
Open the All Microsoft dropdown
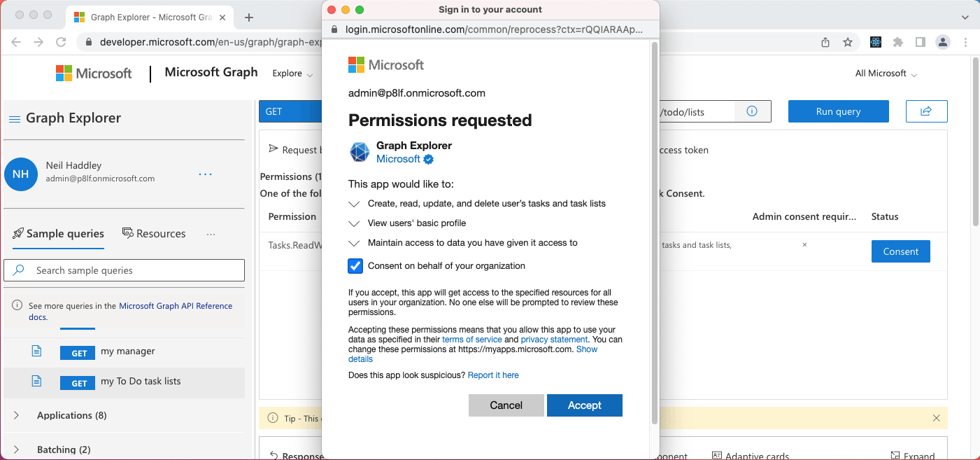[886, 74]
